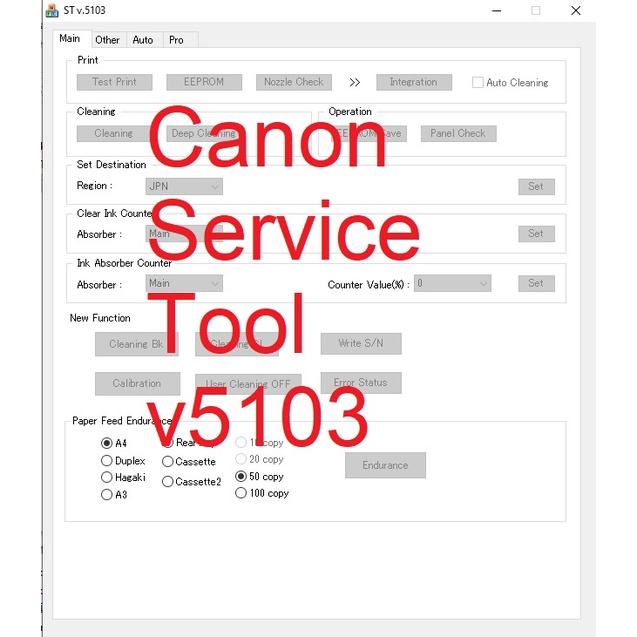Screen dimensions: 637x637
Task: Open the Auto tab
Action: coord(143,40)
